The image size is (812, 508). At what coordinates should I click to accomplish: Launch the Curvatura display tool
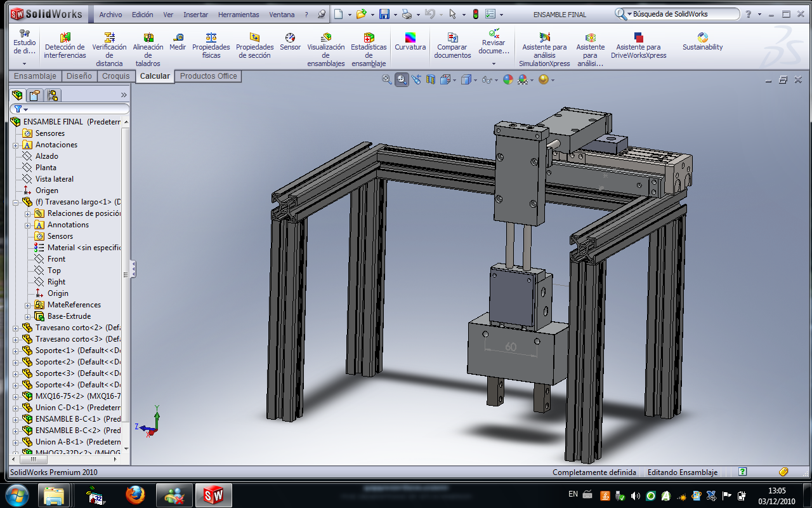tap(410, 42)
